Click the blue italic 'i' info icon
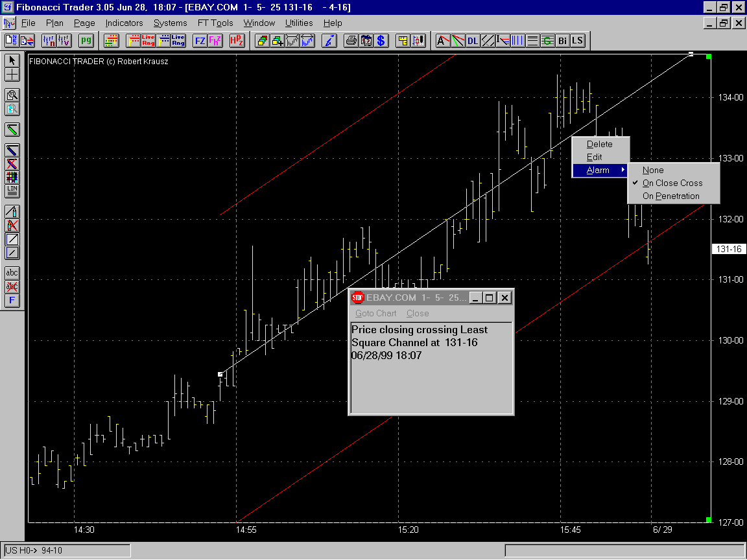Image resolution: width=747 pixels, height=560 pixels. [x=329, y=41]
